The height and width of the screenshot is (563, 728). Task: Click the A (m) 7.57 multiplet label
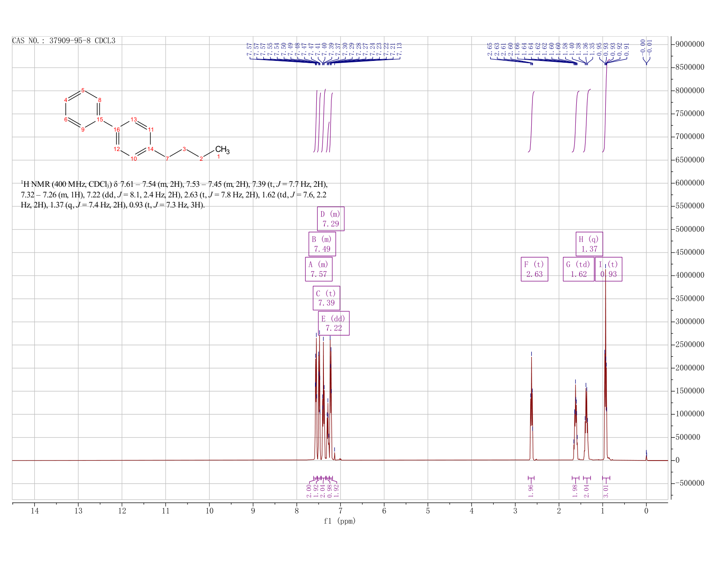click(319, 269)
